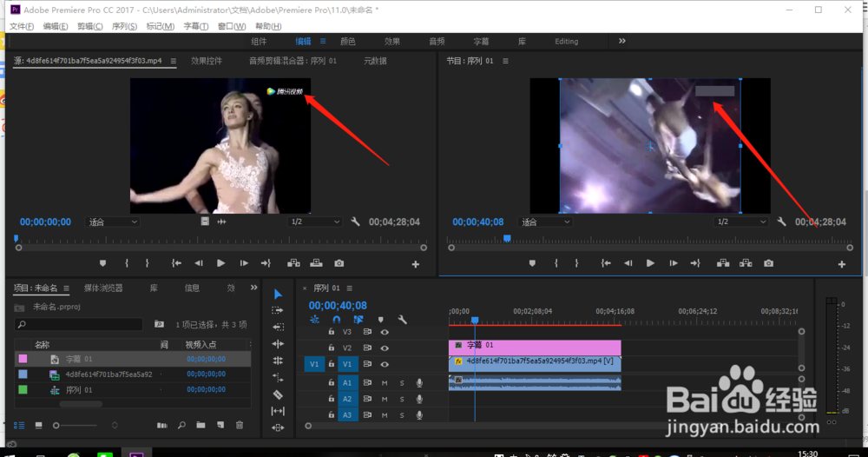Click Insert button in source monitor
The image size is (868, 457).
[293, 263]
